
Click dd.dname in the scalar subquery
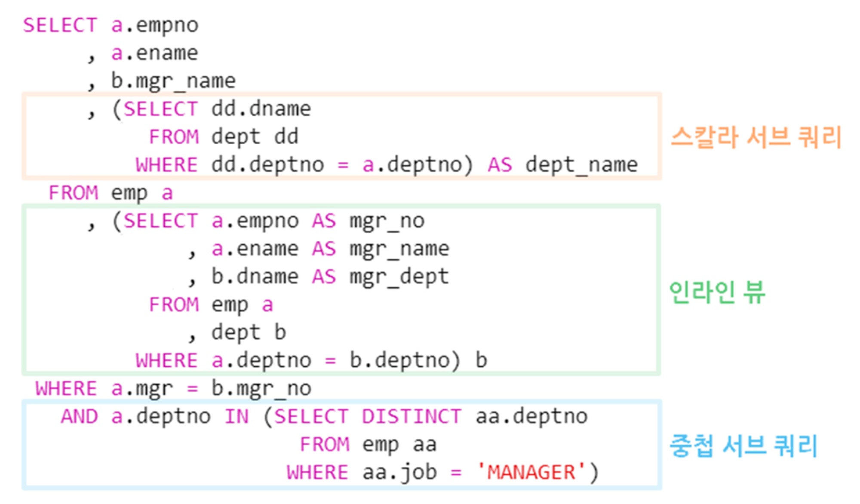[x=261, y=109]
